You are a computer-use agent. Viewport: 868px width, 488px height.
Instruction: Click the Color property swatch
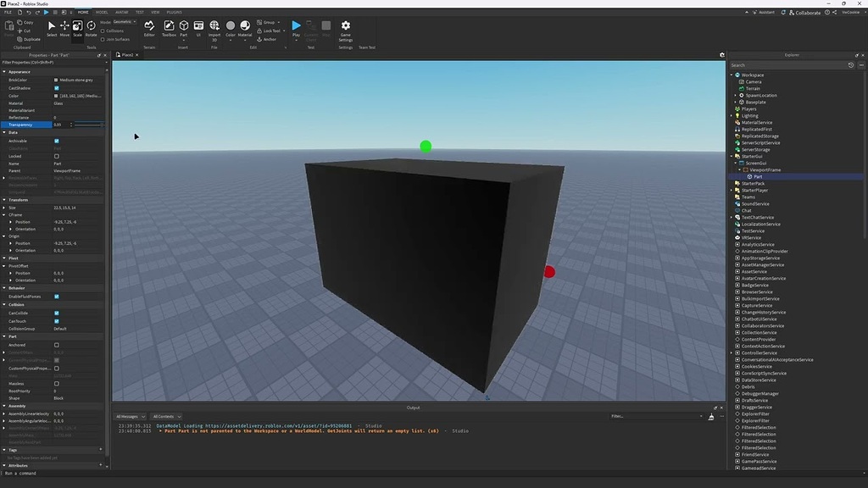[56, 96]
